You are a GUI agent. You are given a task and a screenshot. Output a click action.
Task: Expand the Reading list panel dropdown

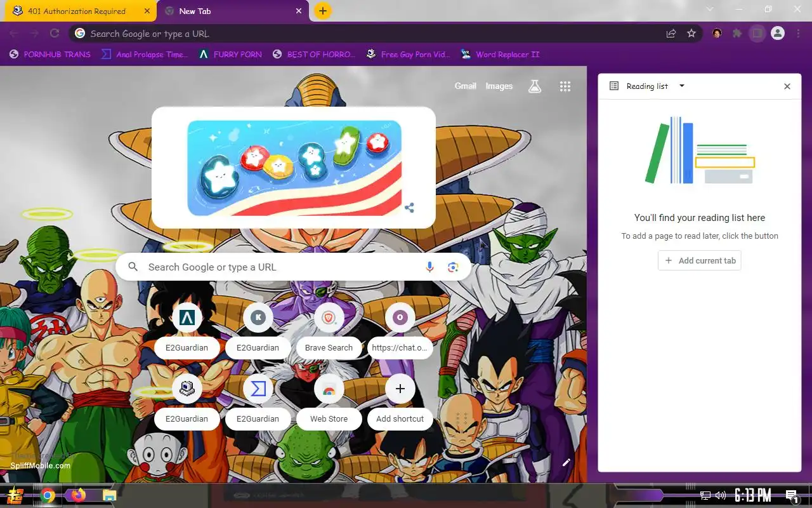pos(682,86)
